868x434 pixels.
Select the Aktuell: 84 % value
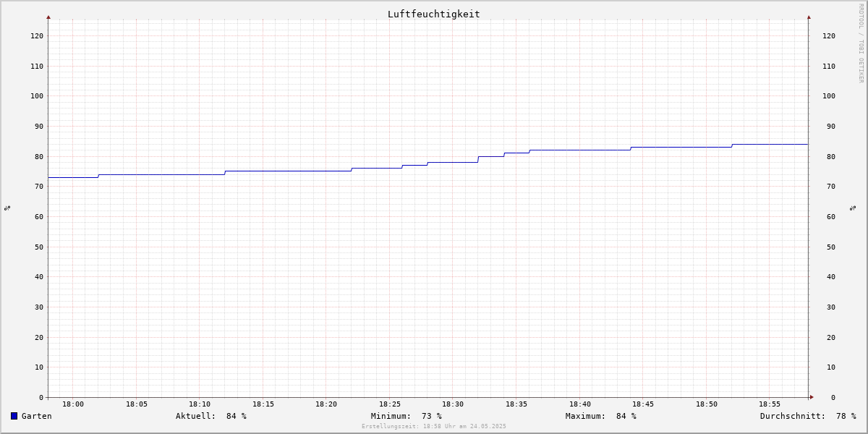[211, 416]
